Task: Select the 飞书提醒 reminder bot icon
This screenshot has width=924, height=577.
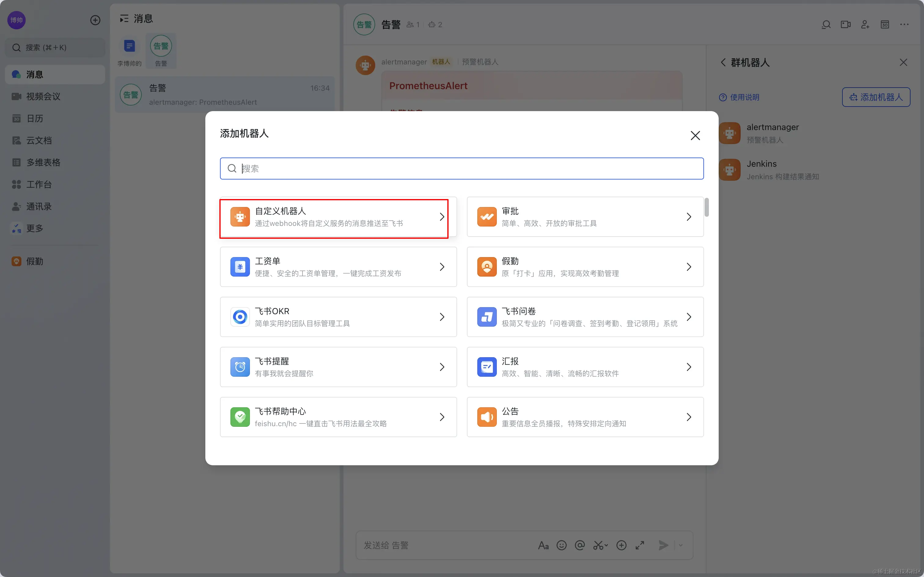Action: (240, 367)
